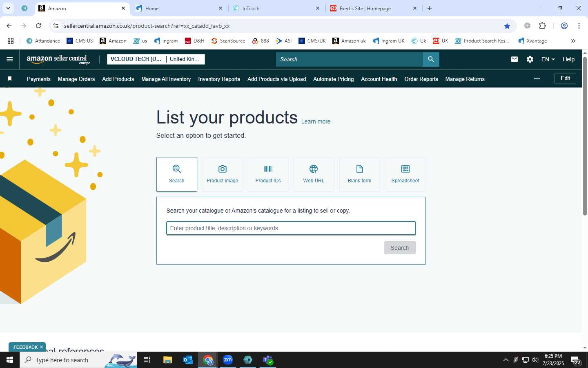Click the browser address bar URL
The height and width of the screenshot is (368, 588).
coord(147,26)
